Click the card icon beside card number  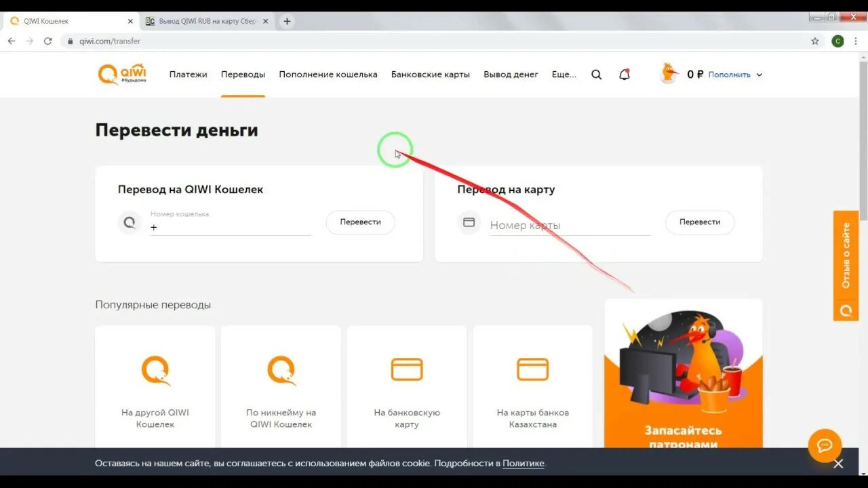[469, 222]
